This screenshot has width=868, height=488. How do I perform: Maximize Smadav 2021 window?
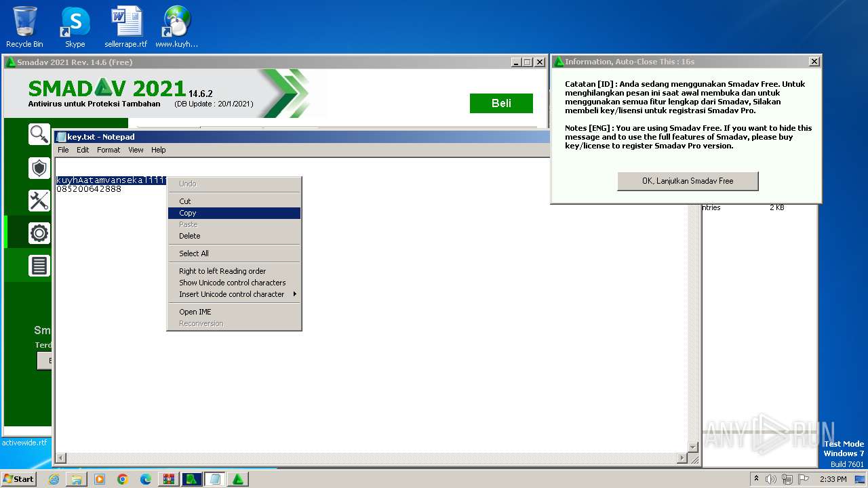[x=528, y=62]
